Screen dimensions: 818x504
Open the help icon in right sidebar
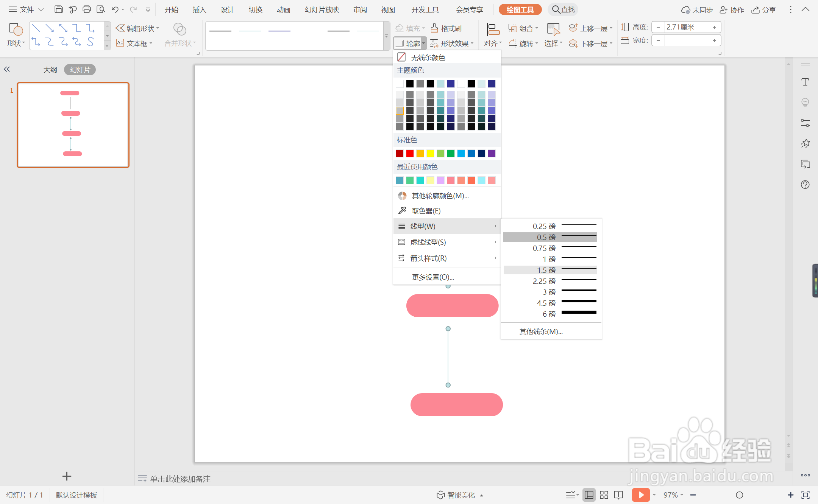tap(805, 185)
